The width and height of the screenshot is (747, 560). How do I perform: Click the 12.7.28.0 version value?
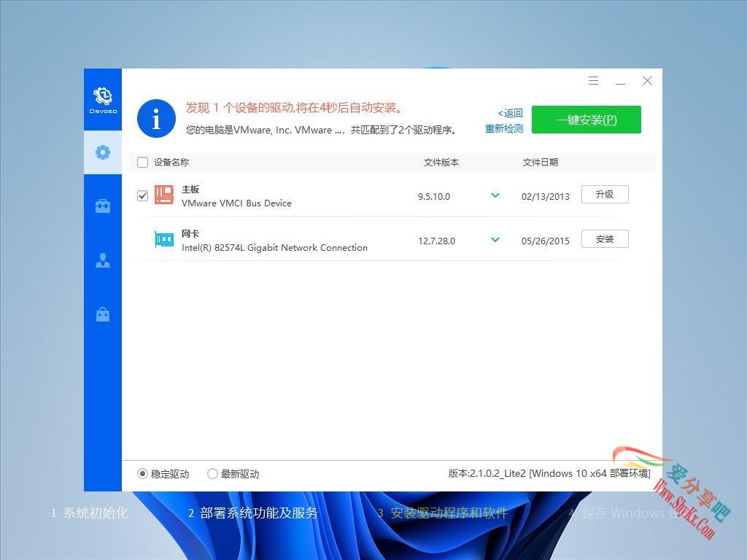(x=436, y=241)
